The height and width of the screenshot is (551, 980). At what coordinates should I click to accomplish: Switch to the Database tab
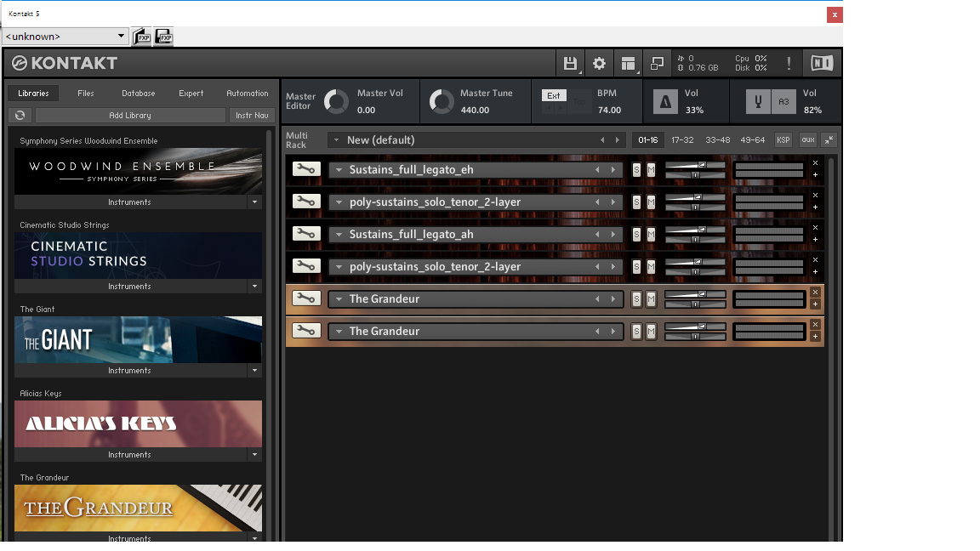click(138, 93)
